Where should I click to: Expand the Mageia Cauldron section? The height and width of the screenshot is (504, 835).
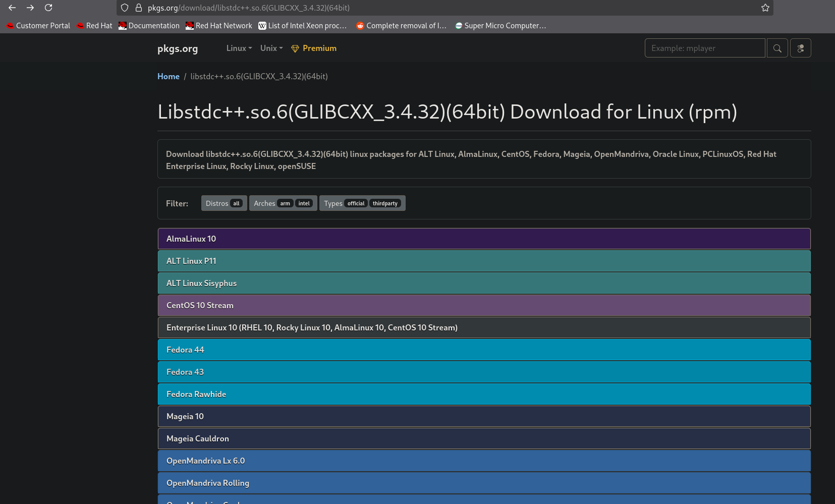(484, 438)
